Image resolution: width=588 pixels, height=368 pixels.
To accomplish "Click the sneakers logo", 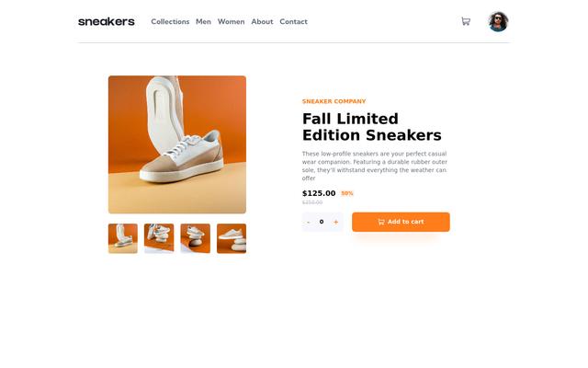I will click(x=107, y=22).
